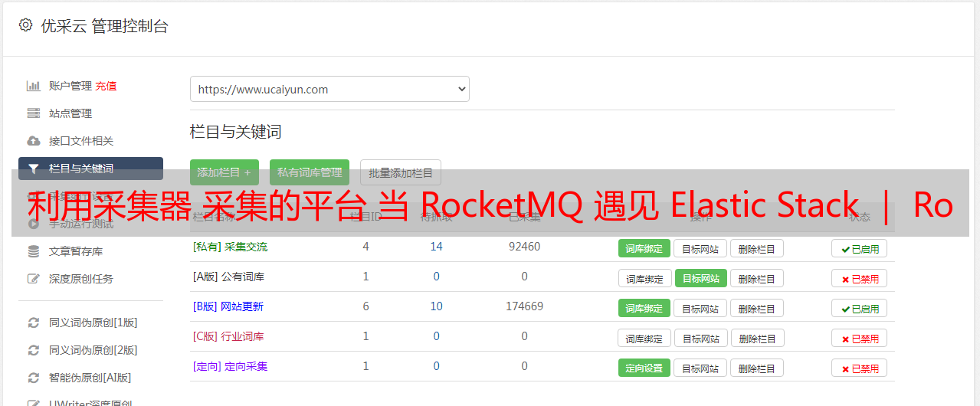980x406 pixels.
Task: Click the [A版] 公有词库 column name
Action: [228, 277]
